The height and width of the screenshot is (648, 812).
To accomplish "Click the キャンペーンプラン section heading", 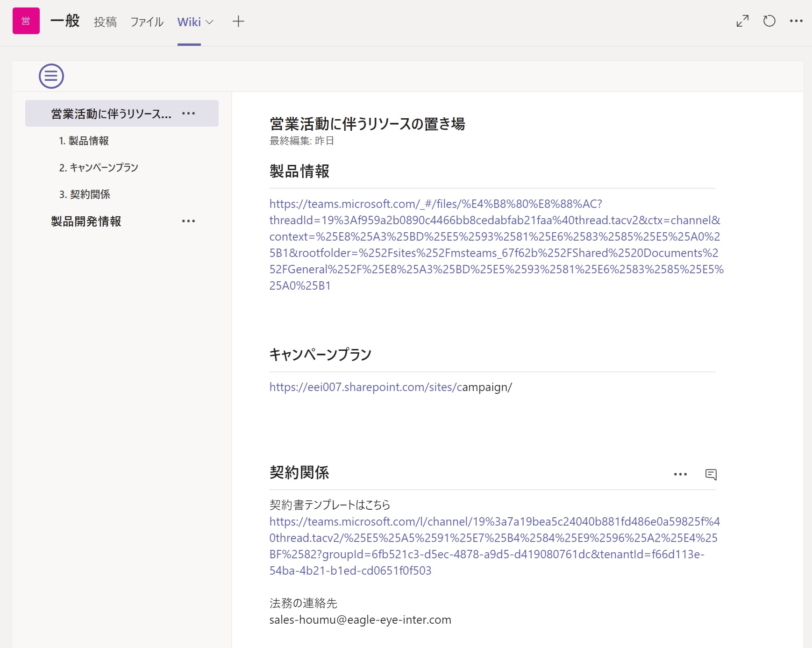I will (x=321, y=355).
